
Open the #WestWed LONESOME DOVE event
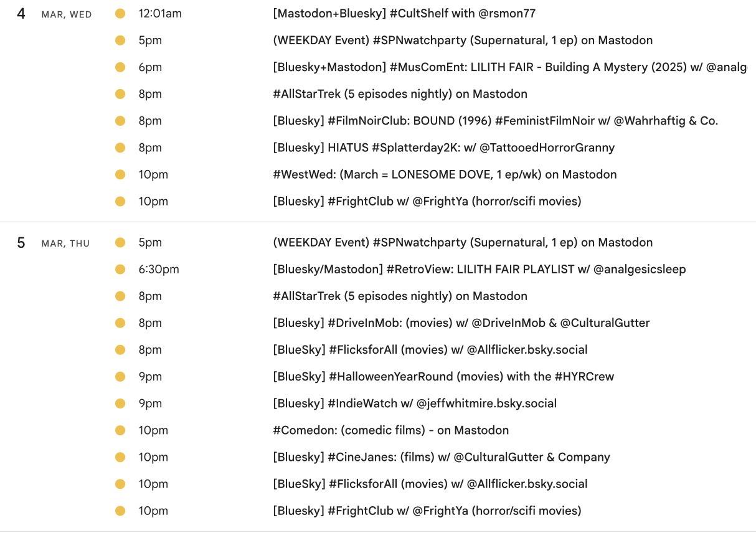pos(445,174)
